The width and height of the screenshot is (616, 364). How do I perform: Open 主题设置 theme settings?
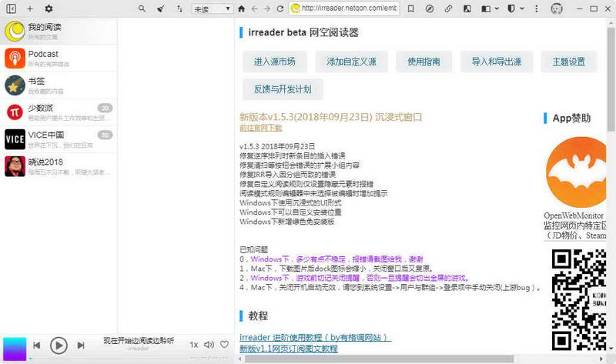click(x=569, y=62)
